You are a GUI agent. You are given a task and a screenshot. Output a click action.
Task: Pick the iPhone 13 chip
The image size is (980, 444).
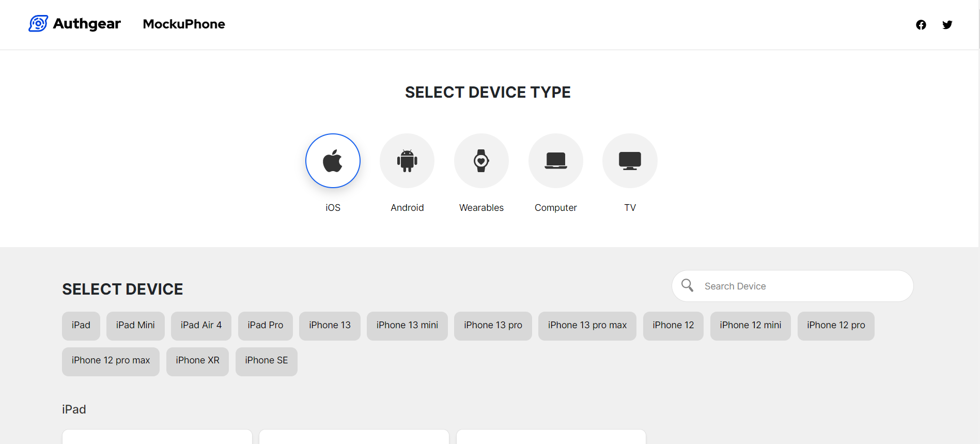click(x=330, y=326)
